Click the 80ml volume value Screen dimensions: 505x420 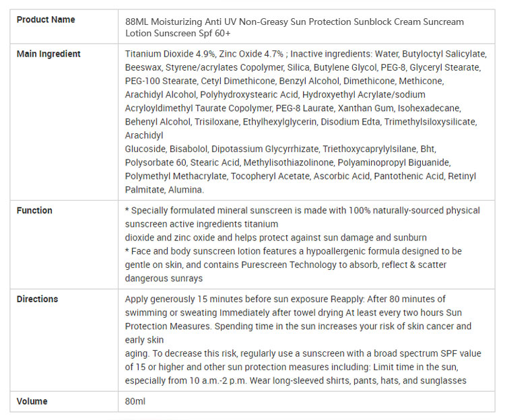[x=135, y=401]
